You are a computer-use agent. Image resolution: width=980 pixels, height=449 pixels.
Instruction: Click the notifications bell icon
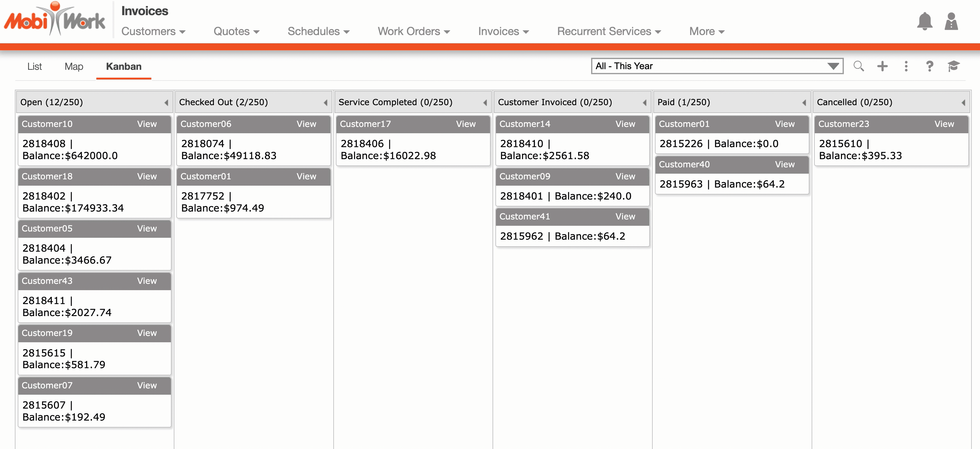coord(924,21)
